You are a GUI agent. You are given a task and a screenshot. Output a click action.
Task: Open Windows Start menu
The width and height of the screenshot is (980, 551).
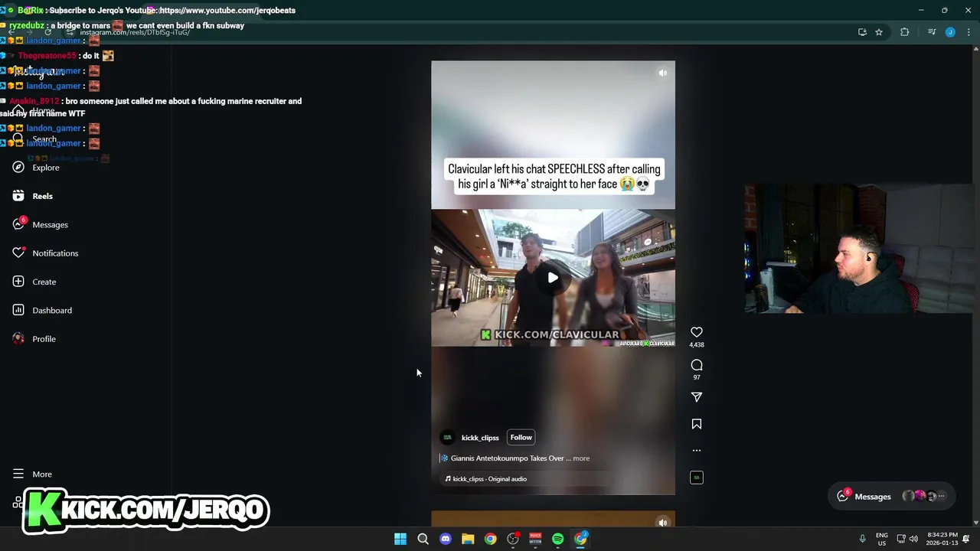400,540
